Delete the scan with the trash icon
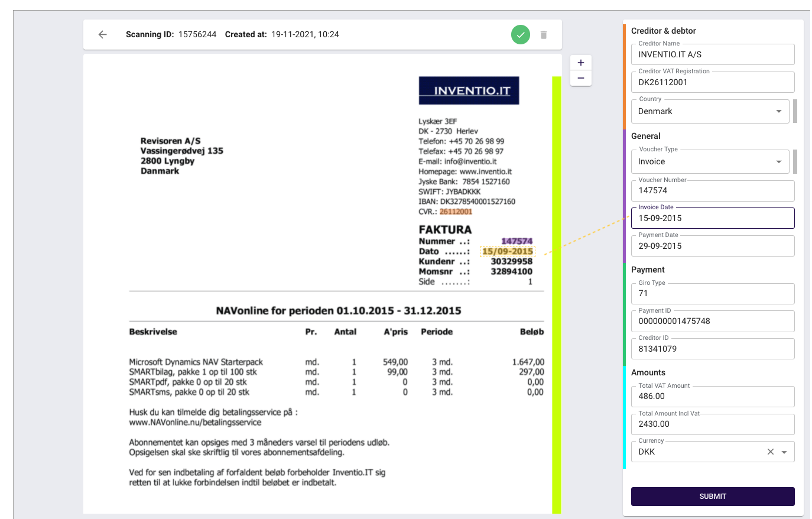Screen dimensions: 812x519 tap(544, 35)
